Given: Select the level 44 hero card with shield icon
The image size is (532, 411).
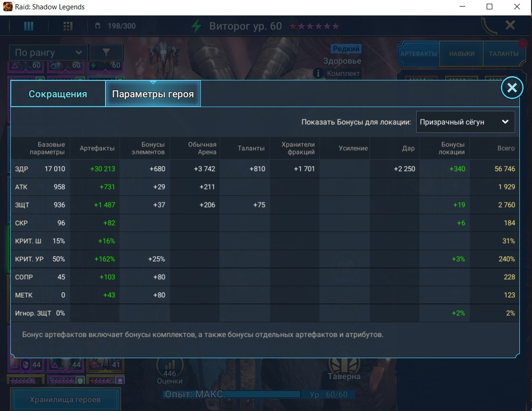Looking at the screenshot, I should [x=26, y=365].
